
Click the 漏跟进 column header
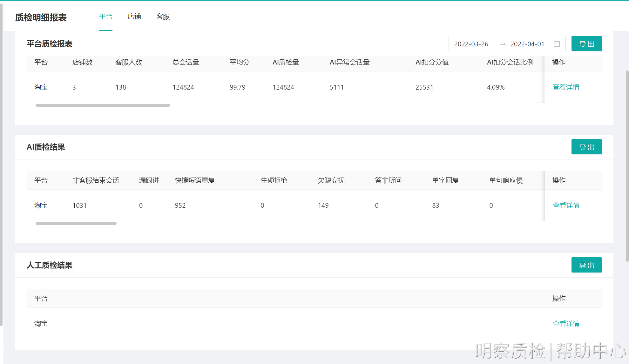(149, 180)
